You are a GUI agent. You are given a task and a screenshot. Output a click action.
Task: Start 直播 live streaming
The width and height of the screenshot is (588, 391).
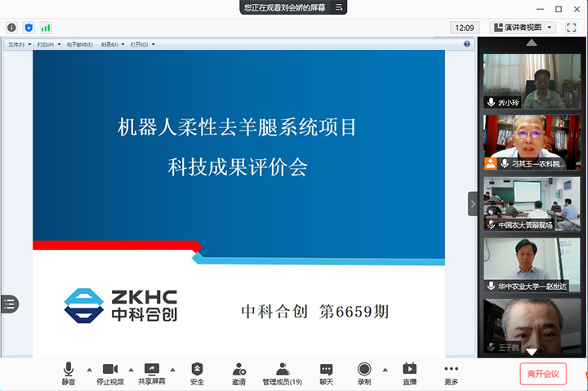point(409,373)
